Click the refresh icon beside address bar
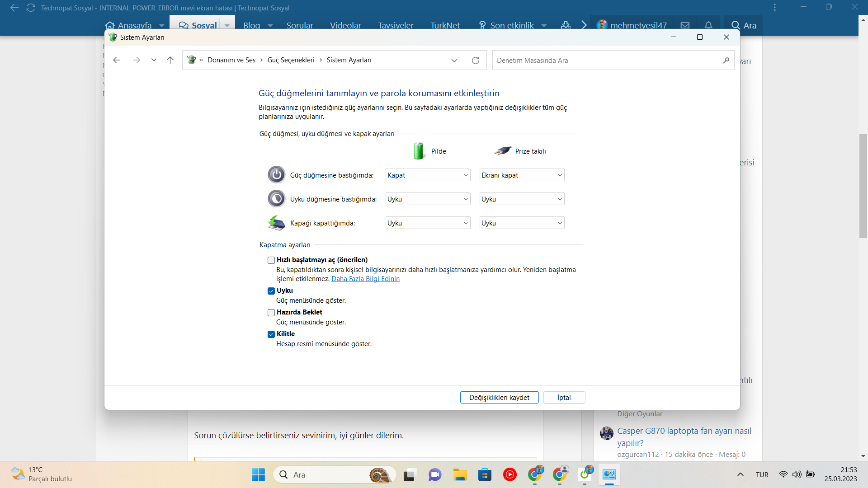The width and height of the screenshot is (868, 488). click(475, 60)
